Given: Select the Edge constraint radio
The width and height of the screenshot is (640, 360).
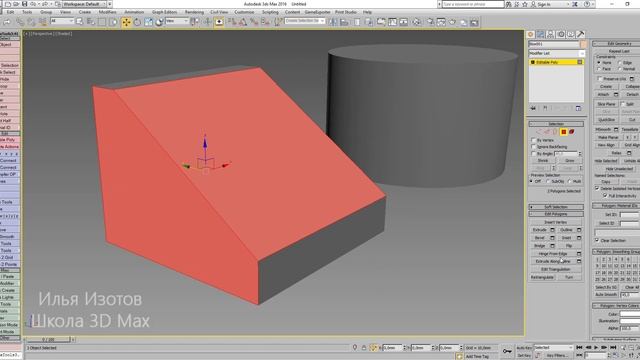Looking at the screenshot, I should [620, 63].
